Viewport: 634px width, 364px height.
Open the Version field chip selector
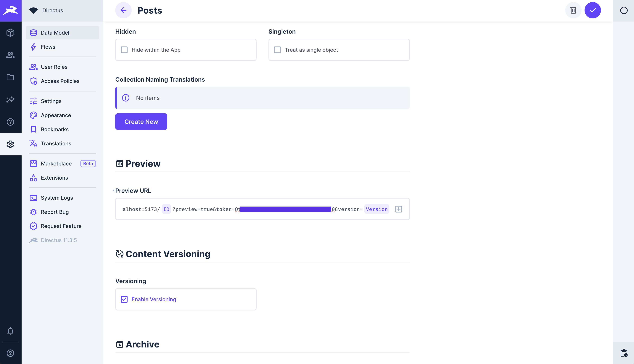(377, 209)
